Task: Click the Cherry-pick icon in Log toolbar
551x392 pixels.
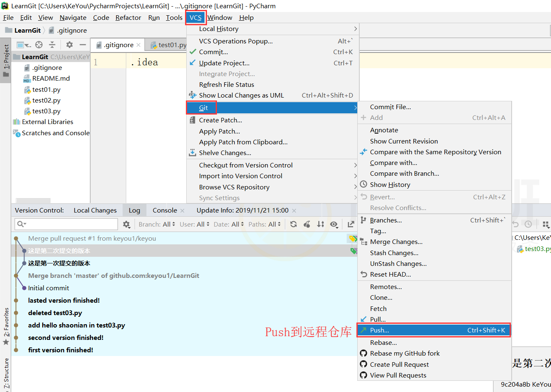Action: tap(307, 224)
